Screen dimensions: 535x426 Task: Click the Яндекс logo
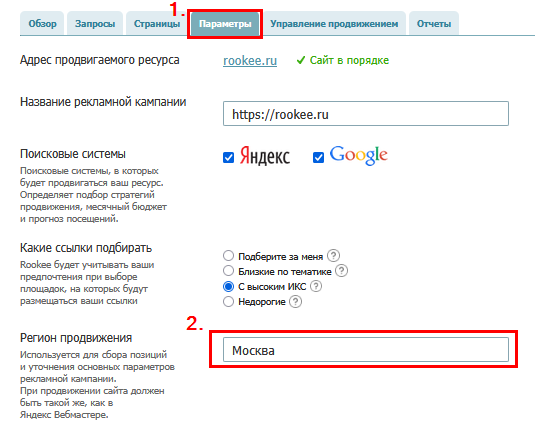pos(265,156)
